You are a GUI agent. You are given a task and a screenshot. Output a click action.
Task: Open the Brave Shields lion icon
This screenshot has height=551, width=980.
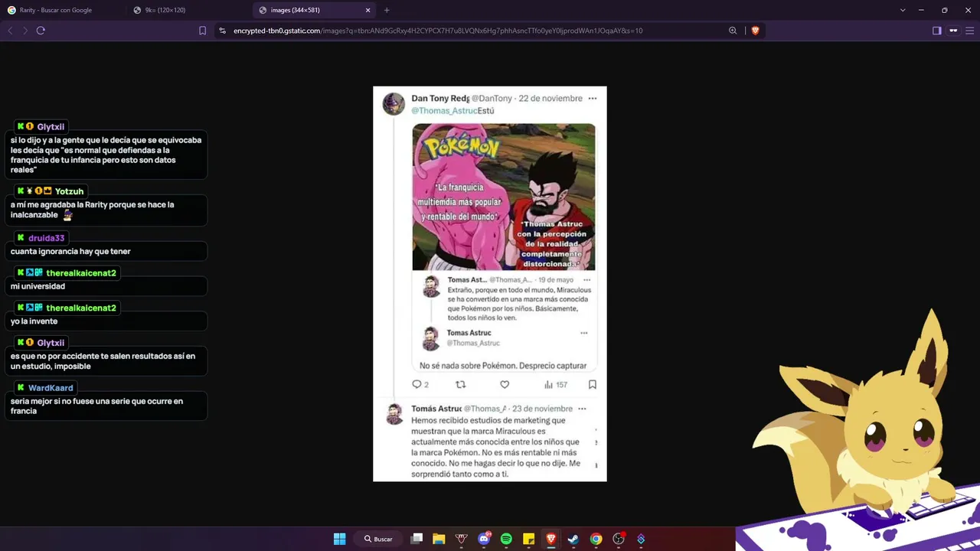coord(755,31)
